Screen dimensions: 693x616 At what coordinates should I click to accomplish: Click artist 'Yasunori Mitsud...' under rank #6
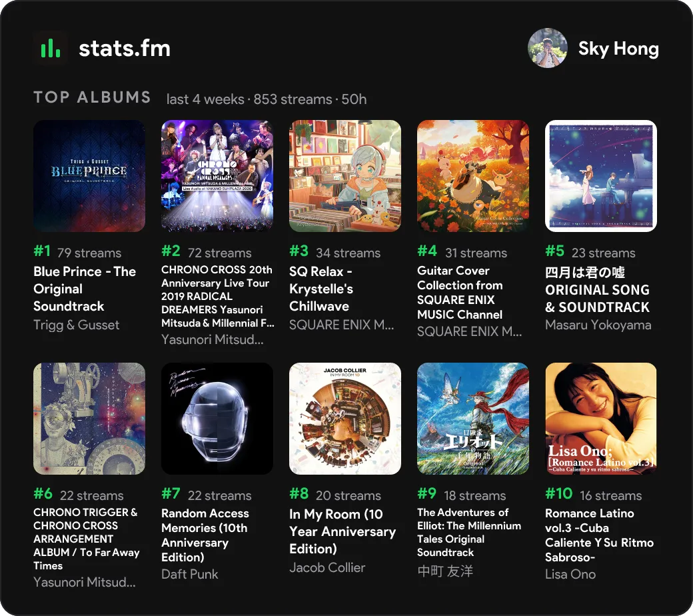click(85, 583)
